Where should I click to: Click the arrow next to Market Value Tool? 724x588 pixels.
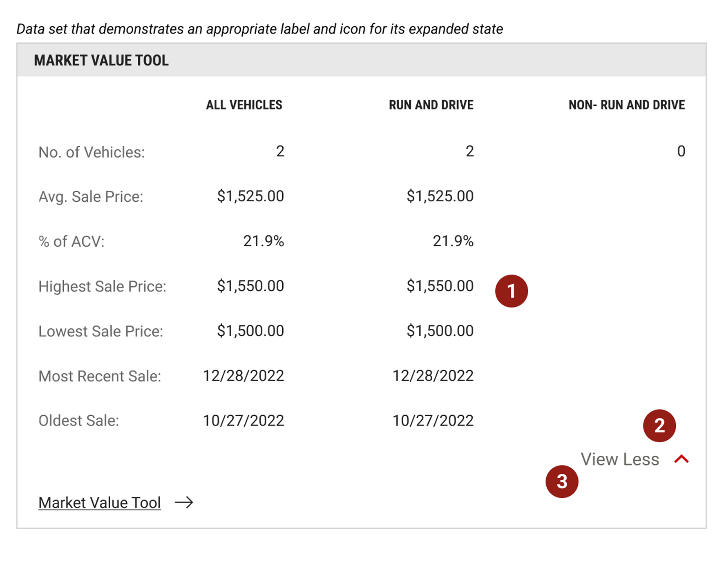click(x=184, y=502)
